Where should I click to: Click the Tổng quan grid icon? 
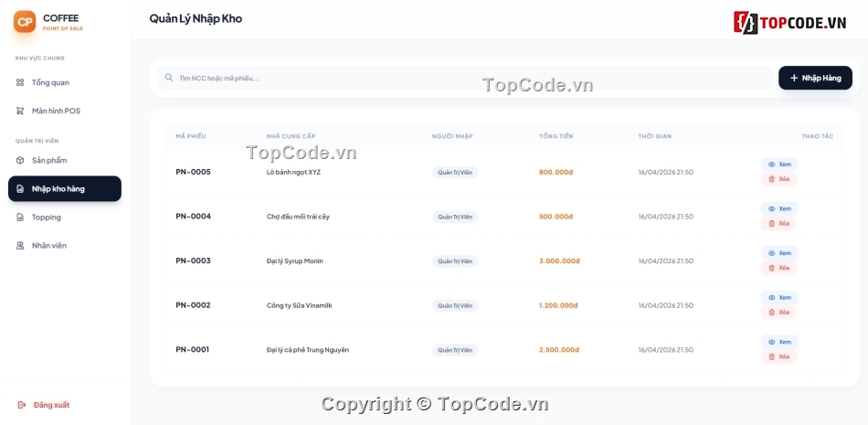20,82
